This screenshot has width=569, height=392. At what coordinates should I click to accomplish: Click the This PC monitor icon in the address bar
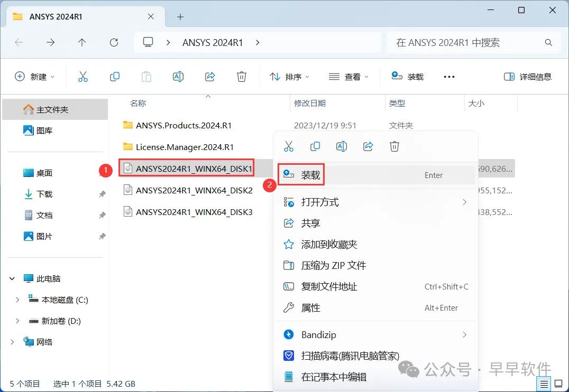[148, 42]
